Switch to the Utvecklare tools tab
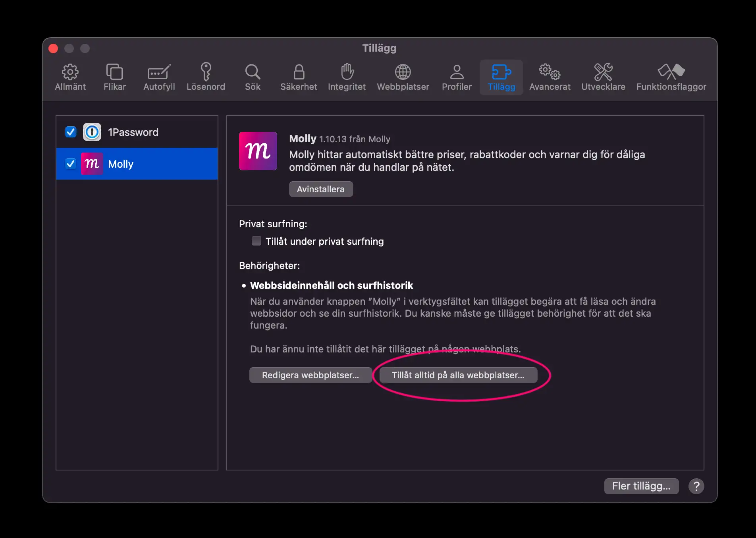 [x=603, y=77]
